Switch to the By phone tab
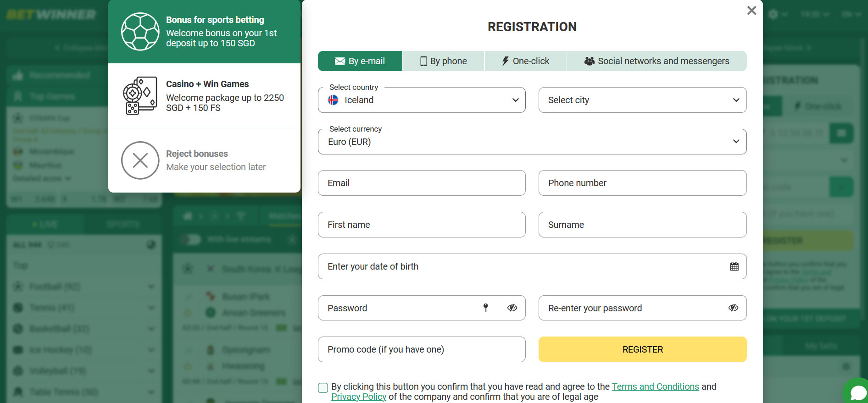Viewport: 868px width, 403px height. (443, 61)
